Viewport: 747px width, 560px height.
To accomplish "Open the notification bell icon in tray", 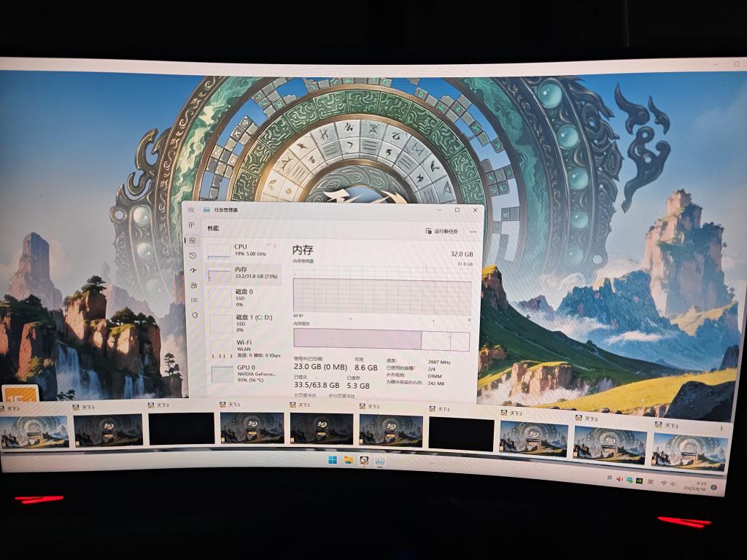I will click(713, 487).
